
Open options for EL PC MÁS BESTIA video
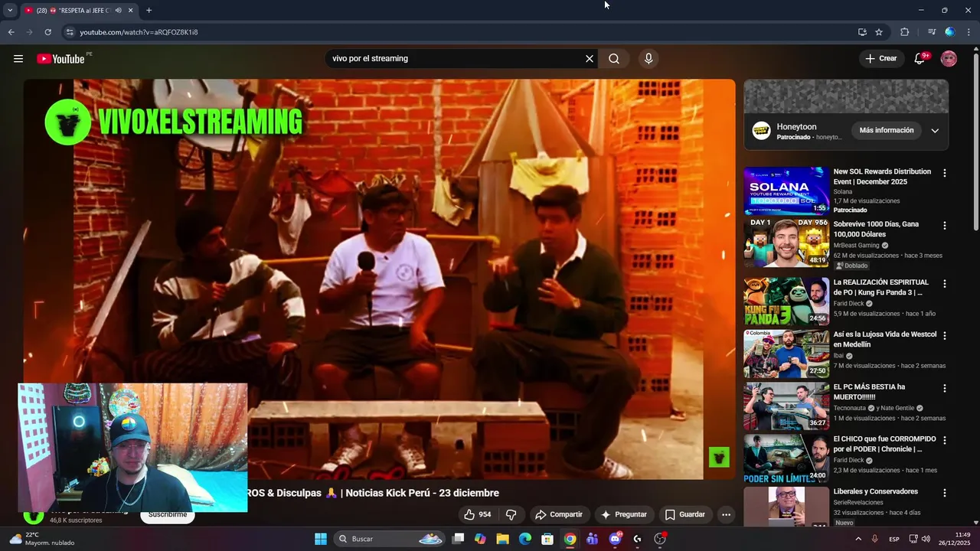(944, 389)
